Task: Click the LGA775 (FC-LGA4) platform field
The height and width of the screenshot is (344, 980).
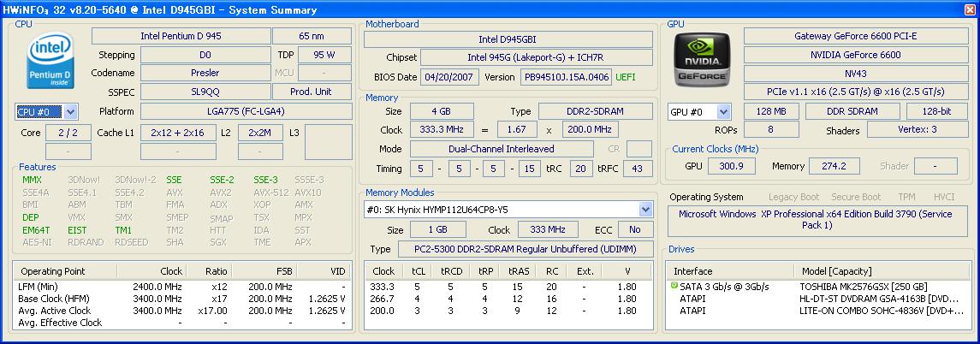Action: (246, 112)
